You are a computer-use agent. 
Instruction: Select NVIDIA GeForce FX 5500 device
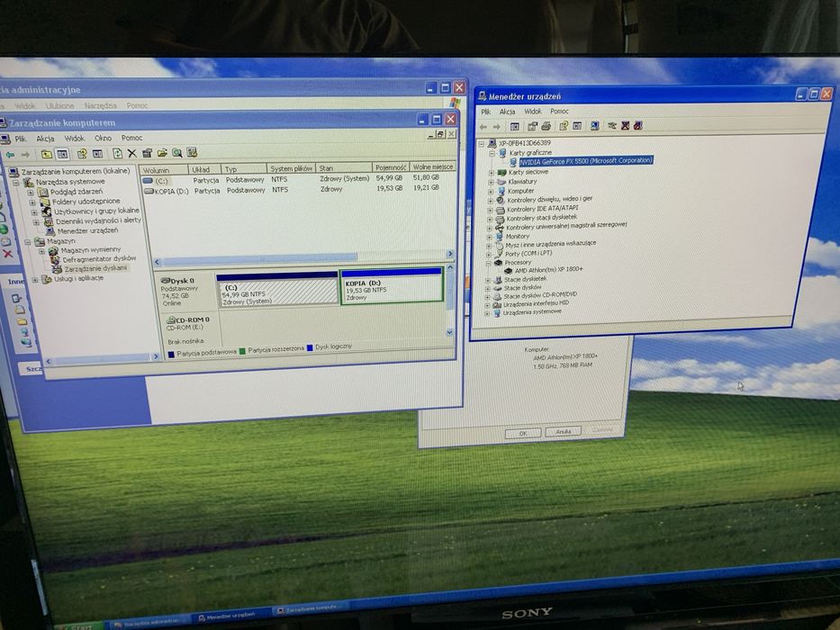click(585, 161)
